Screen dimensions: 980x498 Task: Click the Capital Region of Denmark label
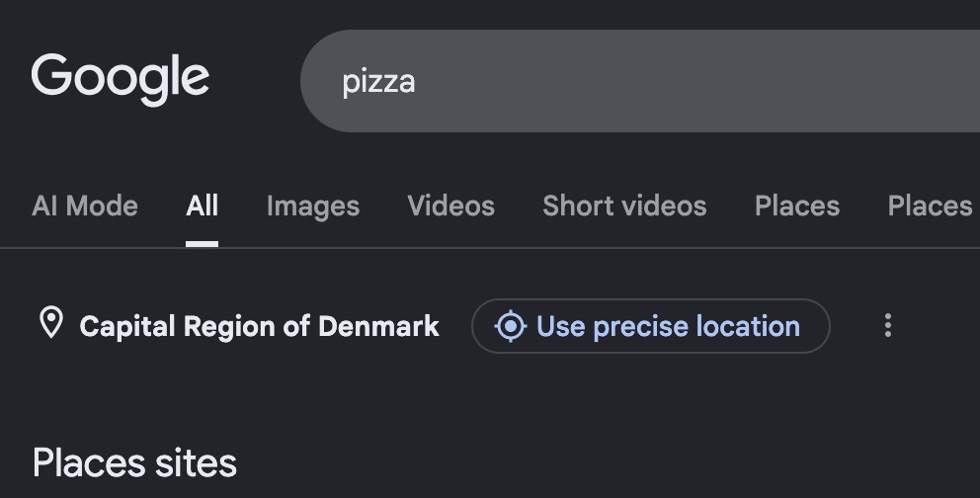click(260, 327)
